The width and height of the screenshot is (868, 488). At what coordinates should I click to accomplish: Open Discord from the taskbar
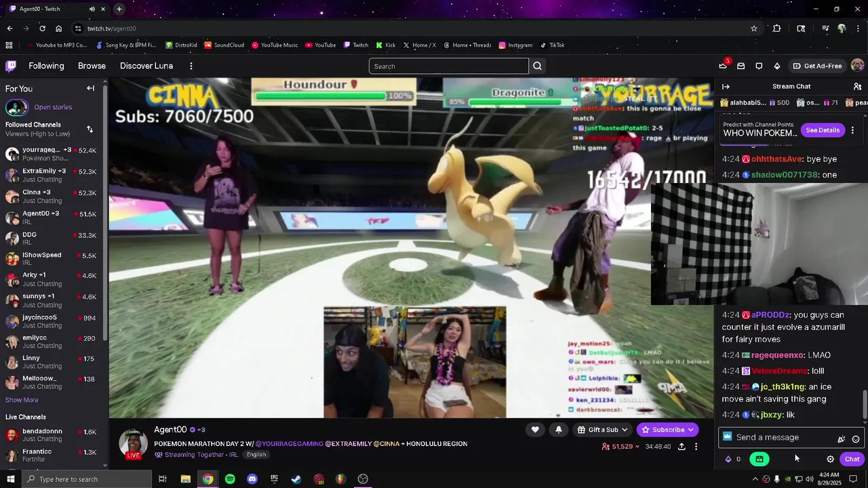tap(252, 479)
